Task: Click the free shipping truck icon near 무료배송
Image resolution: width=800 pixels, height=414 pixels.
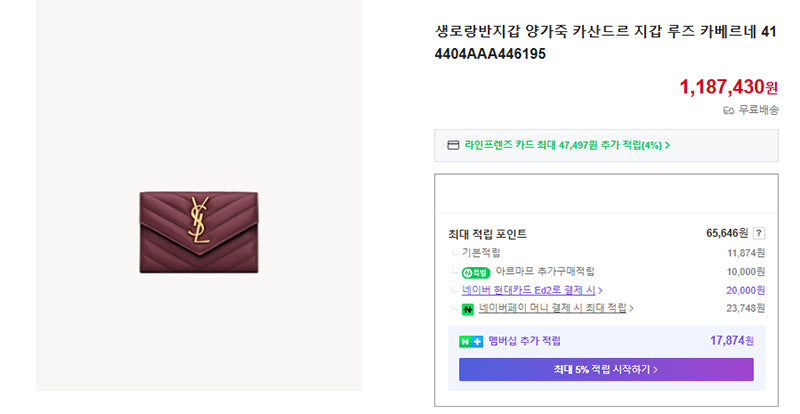Action: coord(729,110)
